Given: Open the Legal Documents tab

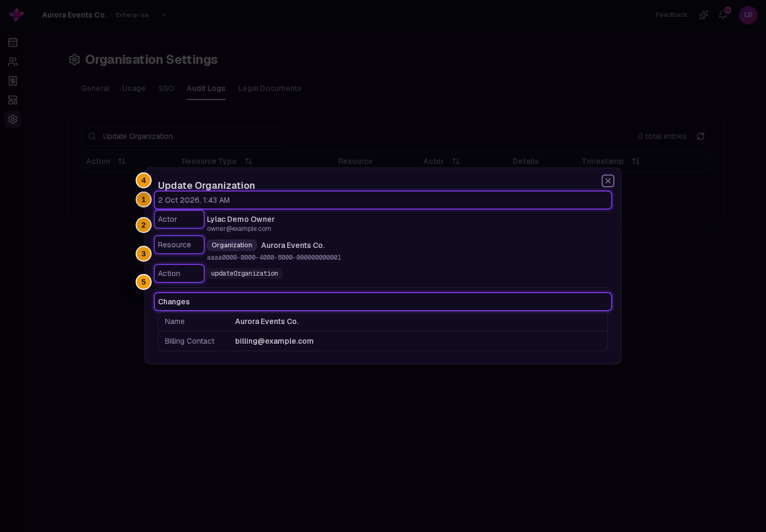Looking at the screenshot, I should coord(270,88).
